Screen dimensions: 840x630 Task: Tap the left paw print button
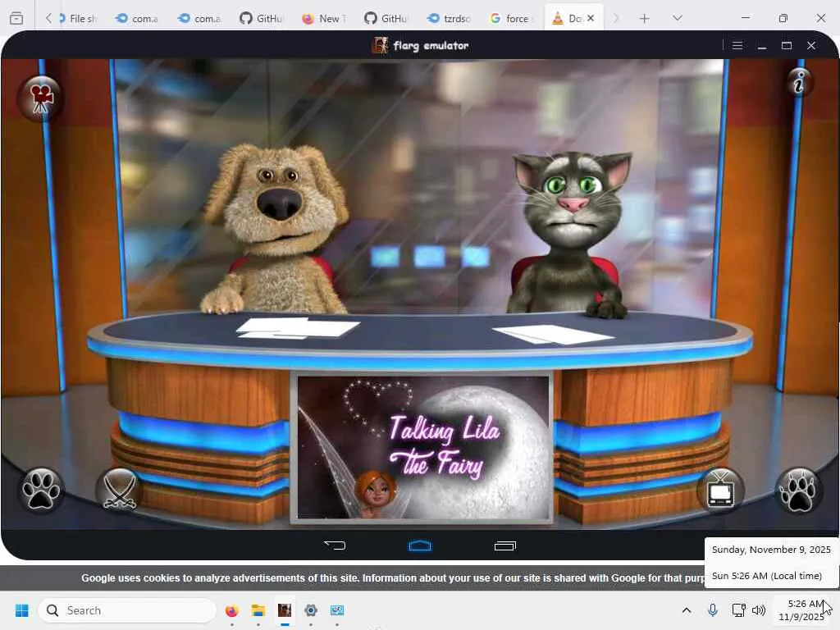41,491
